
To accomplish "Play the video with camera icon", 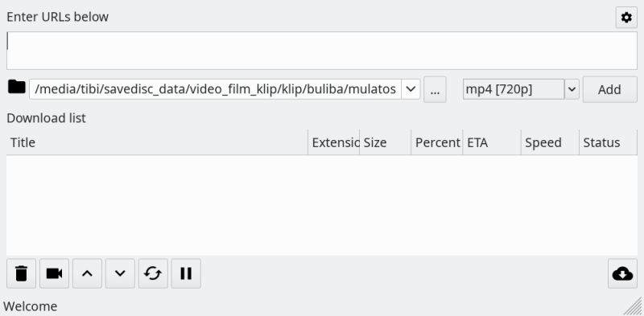I will [54, 273].
